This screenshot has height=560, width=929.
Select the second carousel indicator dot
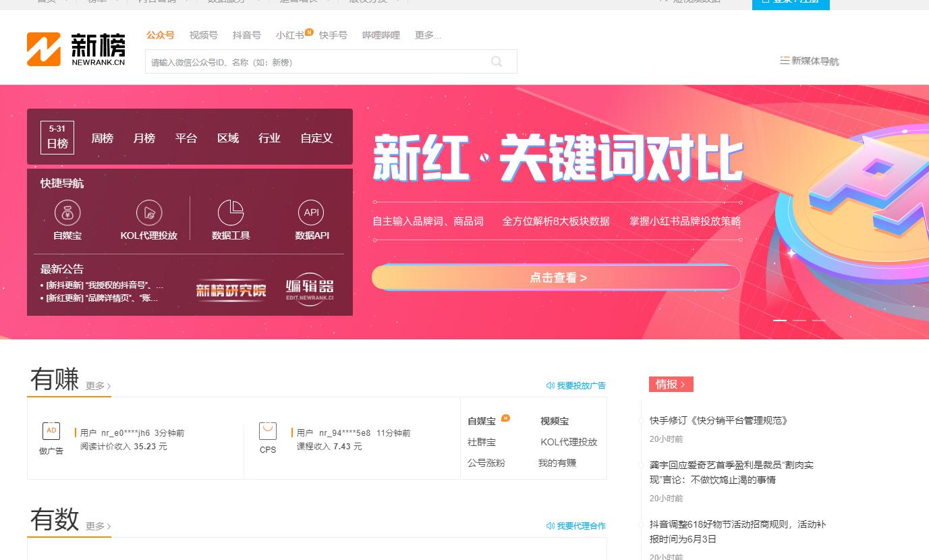pyautogui.click(x=800, y=321)
